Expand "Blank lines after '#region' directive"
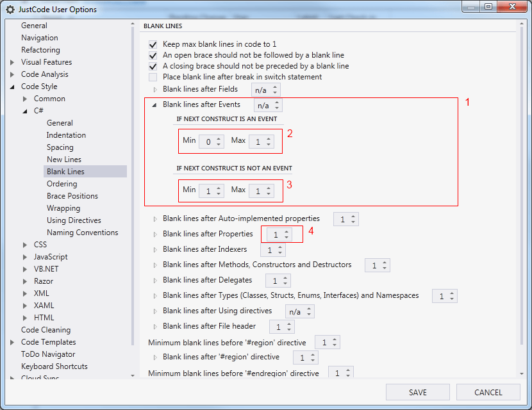 pyautogui.click(x=155, y=357)
